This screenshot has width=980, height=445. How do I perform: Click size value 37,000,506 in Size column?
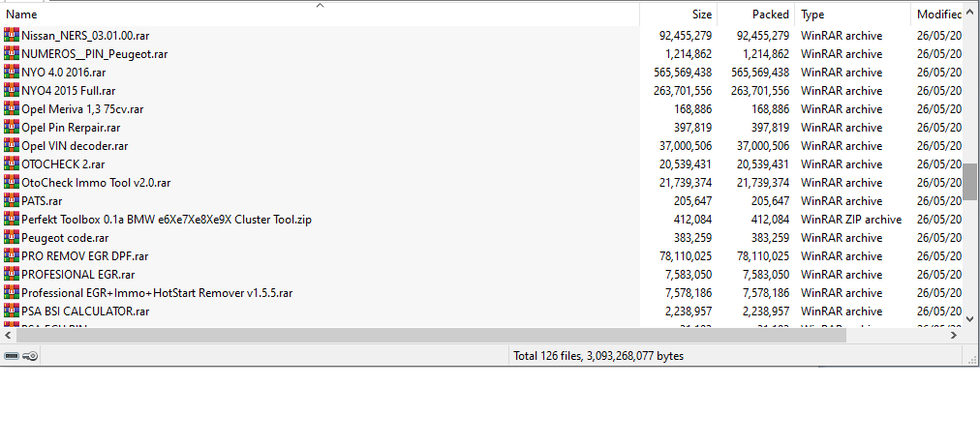point(686,146)
